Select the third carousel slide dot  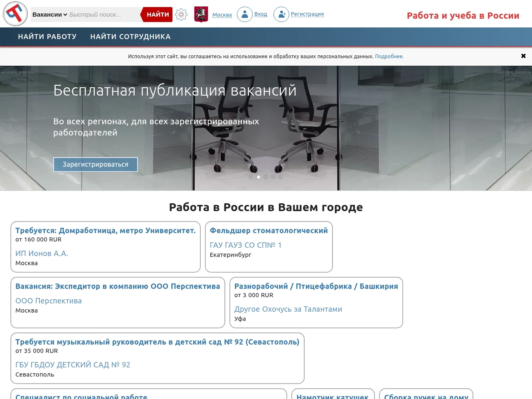[266, 177]
